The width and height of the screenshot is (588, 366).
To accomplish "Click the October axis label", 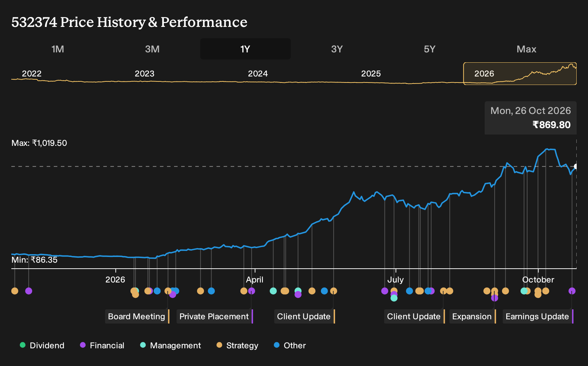I will click(x=538, y=280).
